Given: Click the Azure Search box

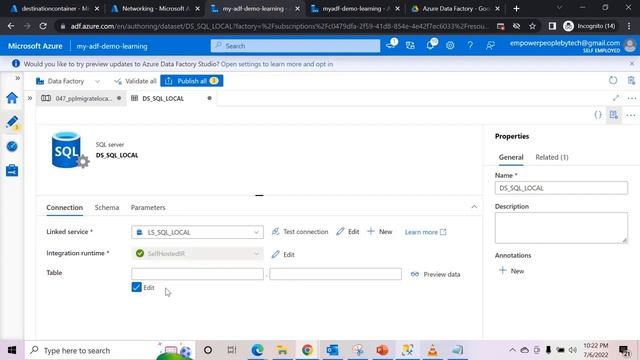Looking at the screenshot, I should [x=296, y=46].
